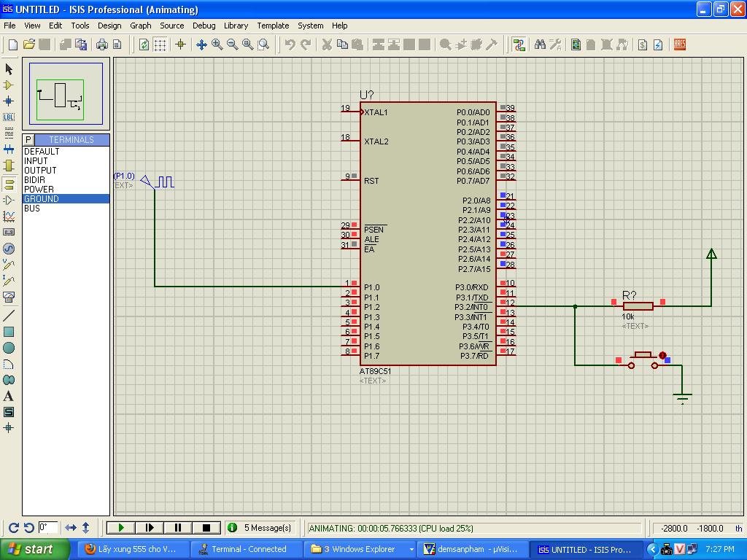Image resolution: width=747 pixels, height=560 pixels.
Task: Select the Voltage Probe tool
Action: click(x=9, y=265)
